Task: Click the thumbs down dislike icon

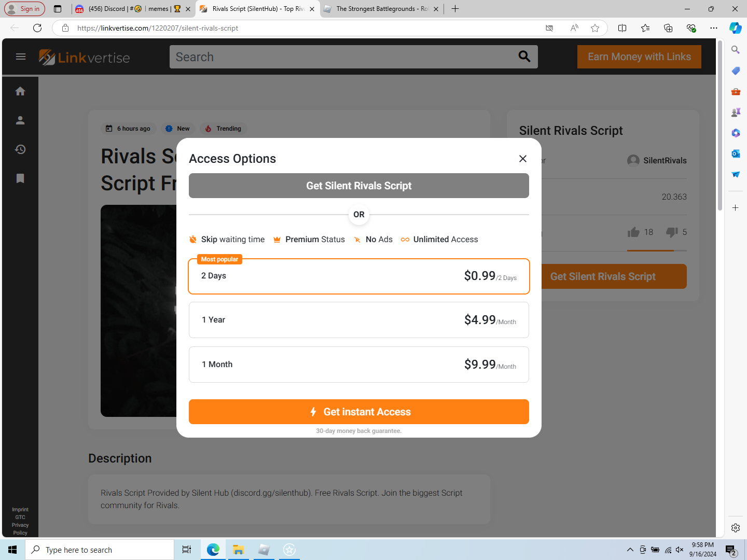Action: coord(672,232)
